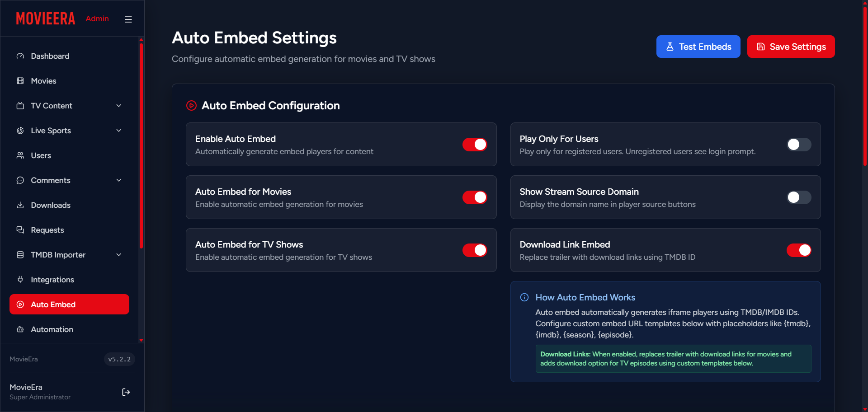
Task: Open Automation via robot icon
Action: pyautogui.click(x=20, y=329)
